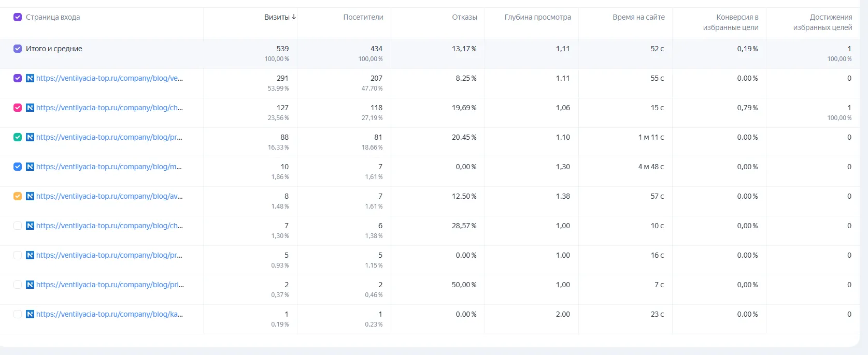Image resolution: width=868 pixels, height=355 pixels.
Task: Sort table by Отказы column
Action: (464, 17)
